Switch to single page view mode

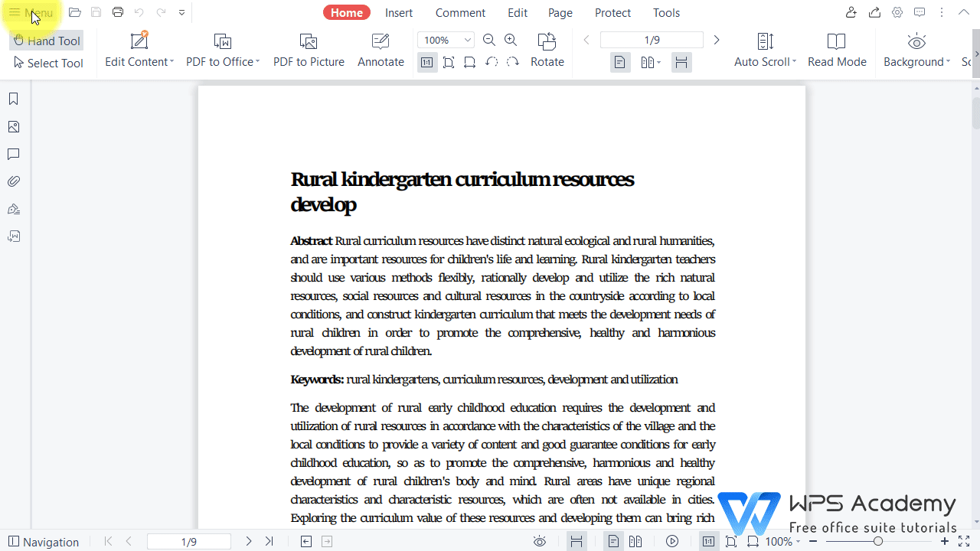click(620, 62)
